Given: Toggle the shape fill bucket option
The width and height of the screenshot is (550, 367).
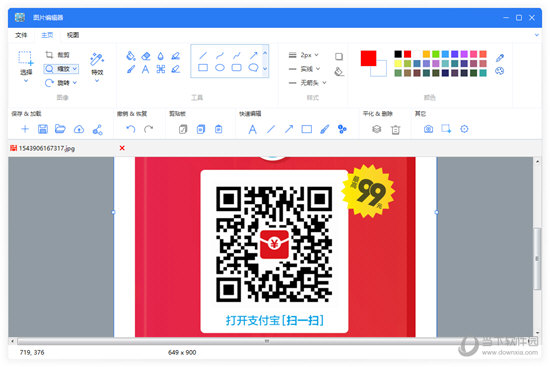Looking at the screenshot, I should pyautogui.click(x=339, y=72).
